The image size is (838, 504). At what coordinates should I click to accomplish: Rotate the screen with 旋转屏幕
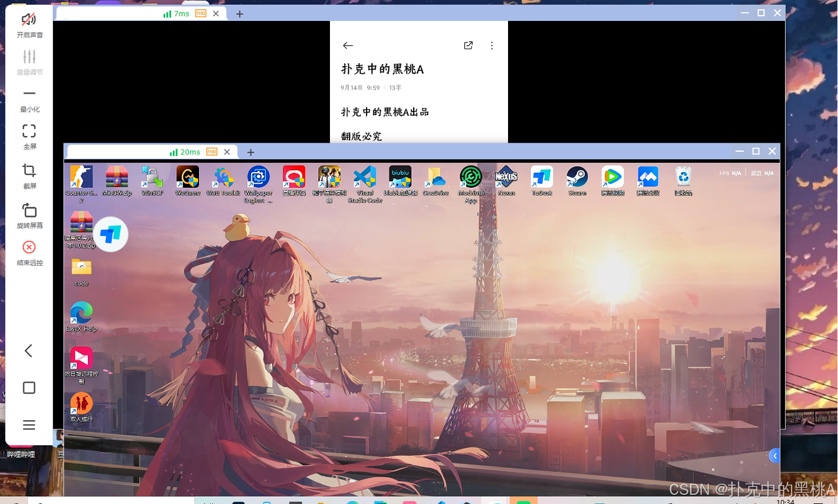point(29,215)
